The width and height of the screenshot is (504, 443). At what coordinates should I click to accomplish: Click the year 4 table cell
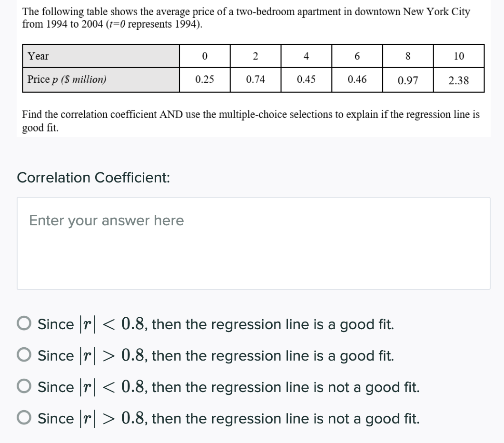306,56
